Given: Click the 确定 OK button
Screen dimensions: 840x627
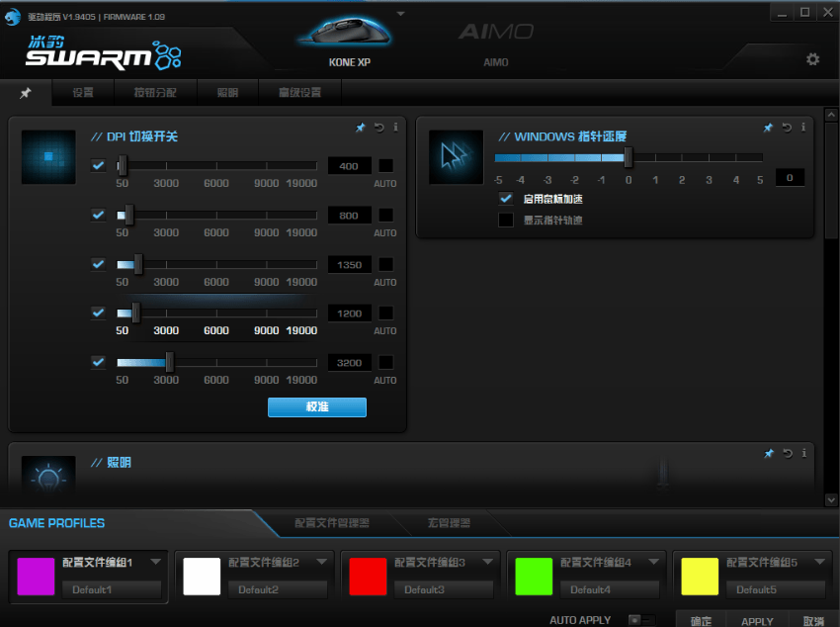Looking at the screenshot, I should 702,620.
